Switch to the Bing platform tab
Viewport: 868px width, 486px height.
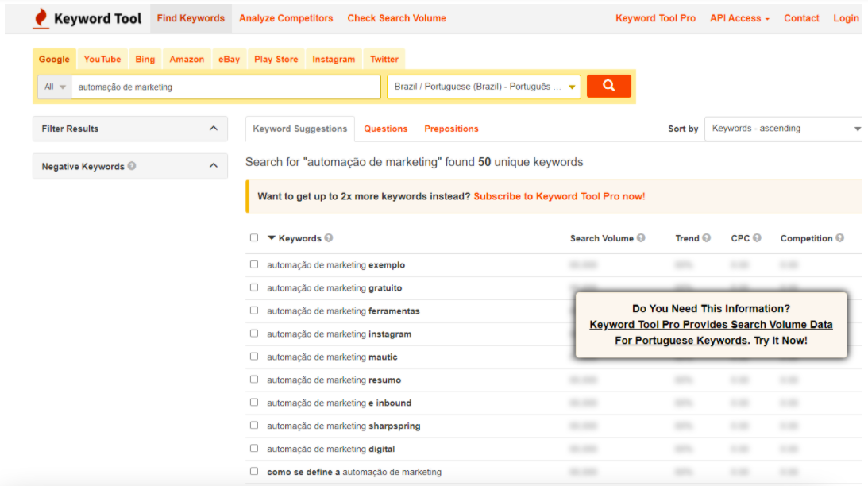coord(145,60)
